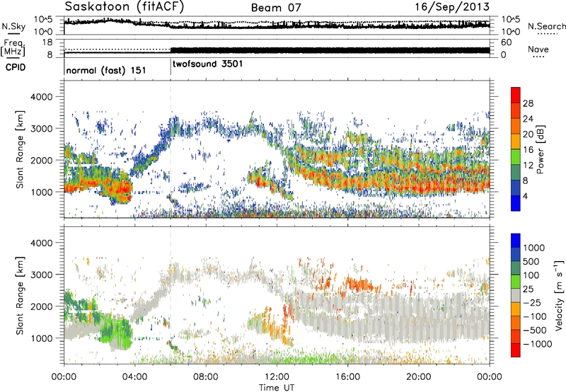Click the '12:00' time tick label
Viewport: 566px width, 392px height.
277,377
